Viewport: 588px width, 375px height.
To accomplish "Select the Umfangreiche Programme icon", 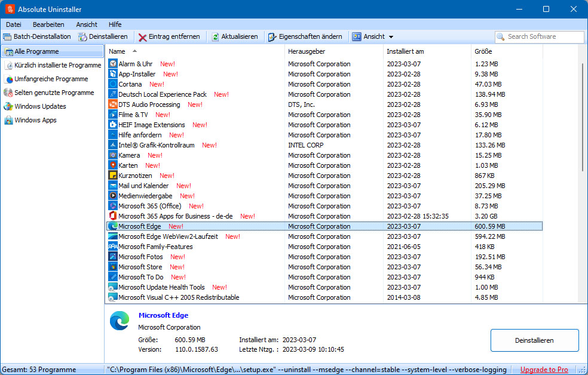I will tap(9, 79).
